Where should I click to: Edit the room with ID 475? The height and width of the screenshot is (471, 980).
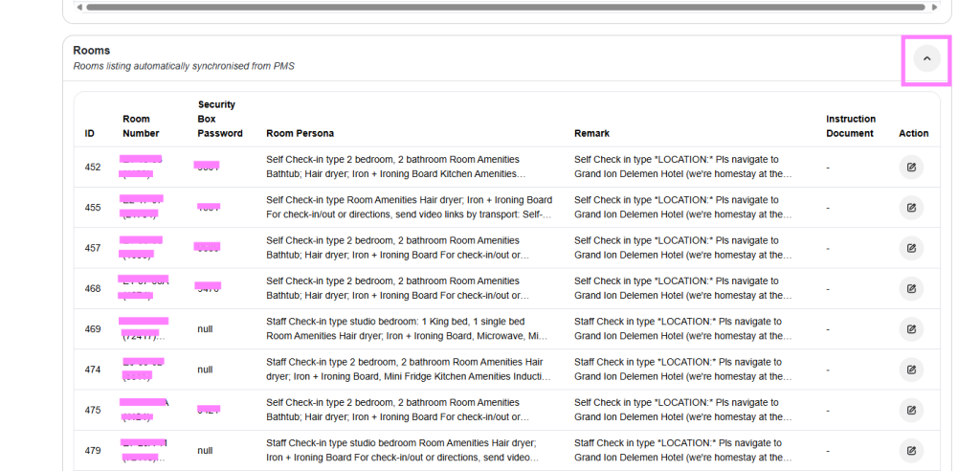pos(911,410)
